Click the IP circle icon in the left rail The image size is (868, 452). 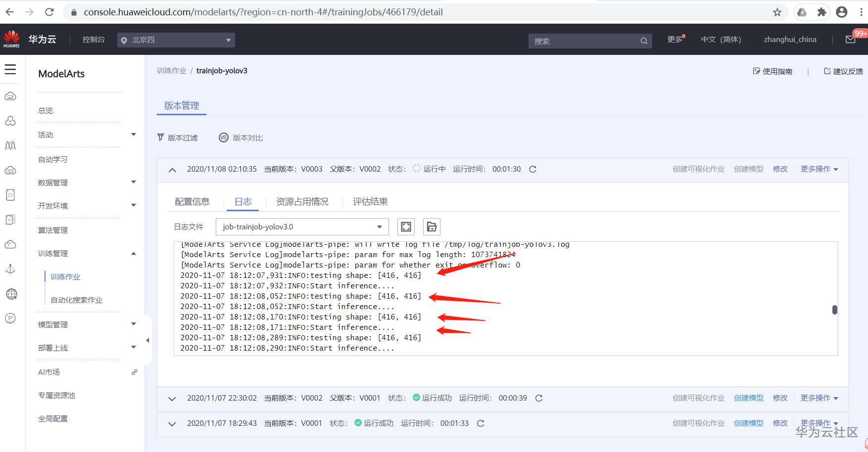click(x=10, y=318)
